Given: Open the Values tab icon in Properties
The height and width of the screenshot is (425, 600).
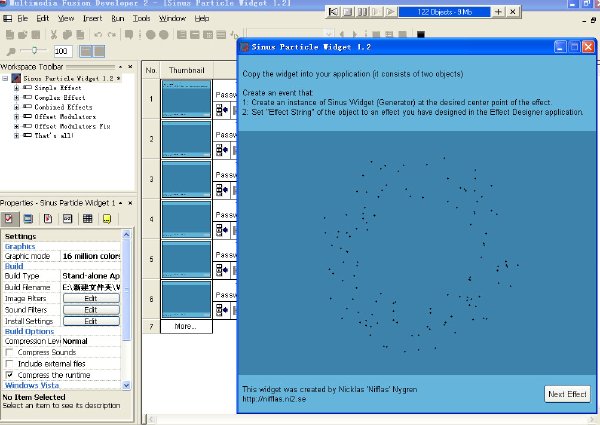Looking at the screenshot, I should tap(68, 219).
